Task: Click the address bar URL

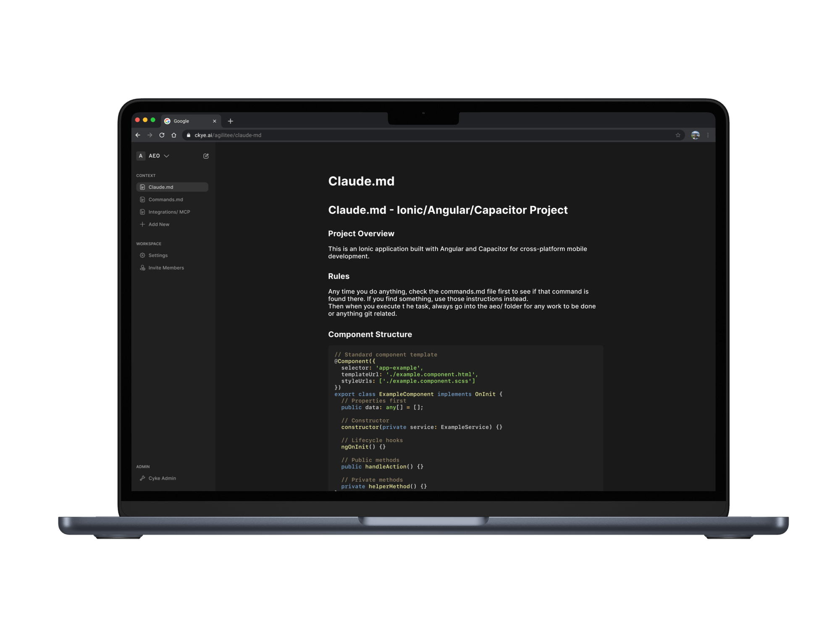Action: click(228, 135)
